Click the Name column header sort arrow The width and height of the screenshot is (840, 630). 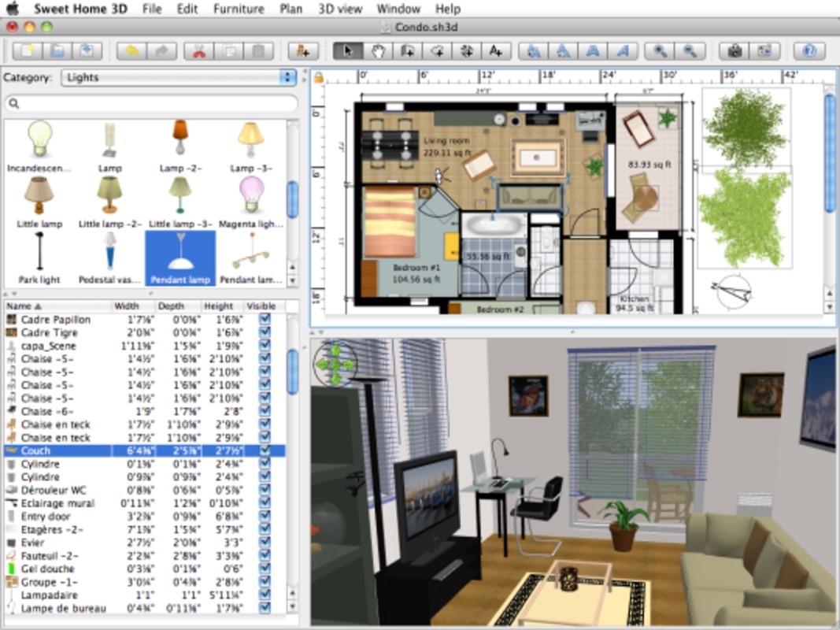click(x=36, y=306)
